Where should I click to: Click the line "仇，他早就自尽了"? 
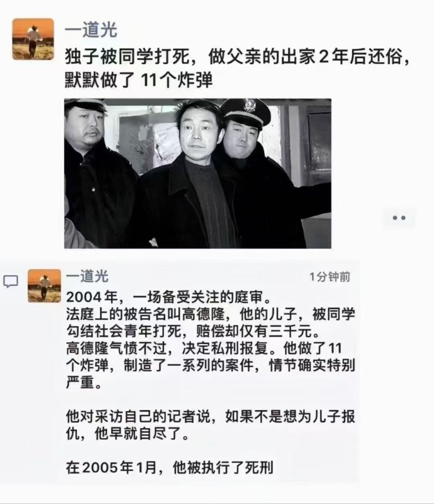click(127, 434)
